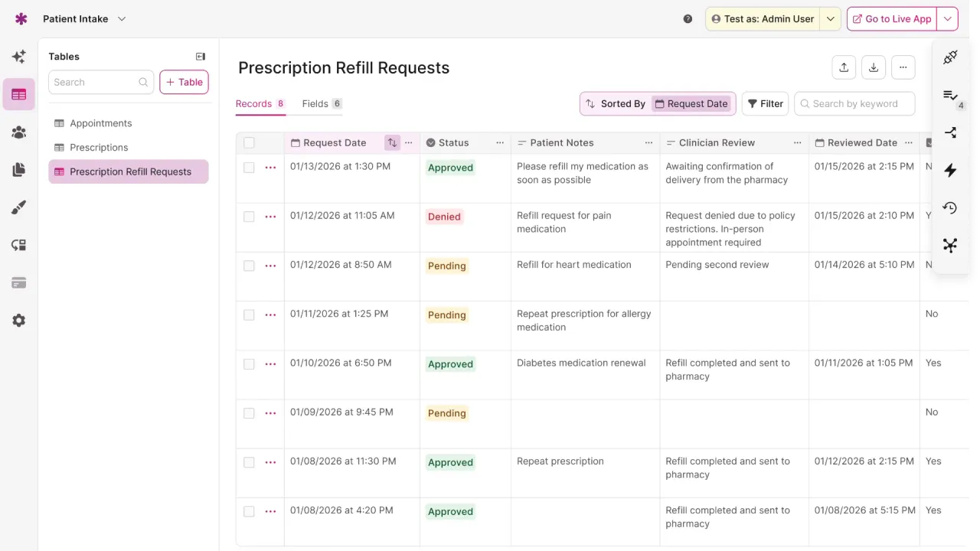Switch to the Fields tab
The height and width of the screenshot is (551, 980).
[x=322, y=103]
